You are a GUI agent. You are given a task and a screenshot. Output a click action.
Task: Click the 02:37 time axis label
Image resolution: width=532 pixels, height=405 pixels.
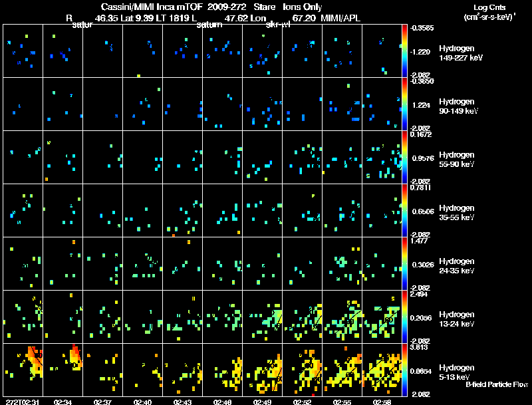coord(102,402)
